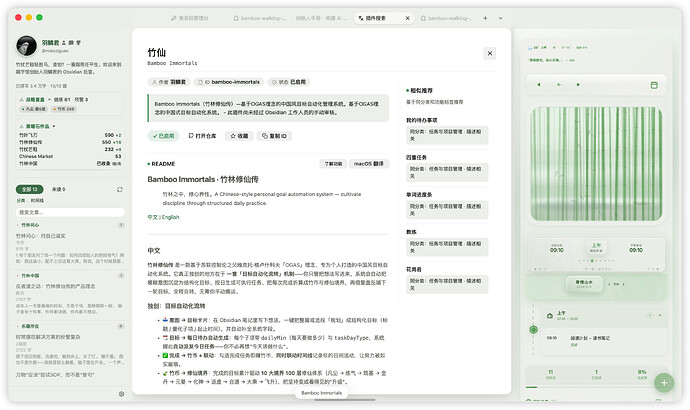Open the 花简君 recommended plugin card
Image resolution: width=690 pixels, height=410 pixels.
pos(447,280)
